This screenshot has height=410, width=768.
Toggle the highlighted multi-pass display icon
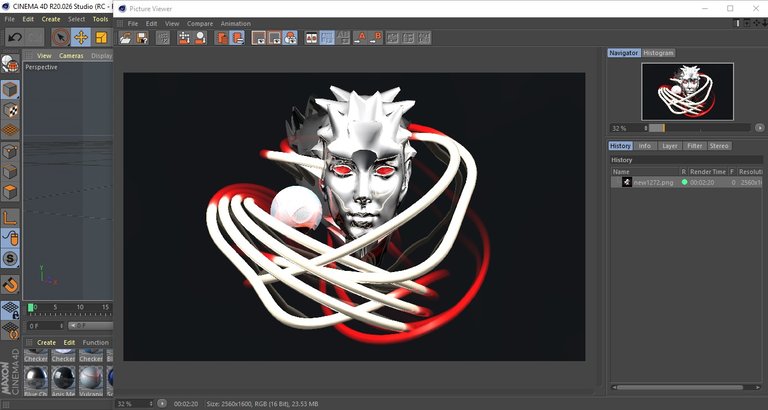click(x=290, y=38)
